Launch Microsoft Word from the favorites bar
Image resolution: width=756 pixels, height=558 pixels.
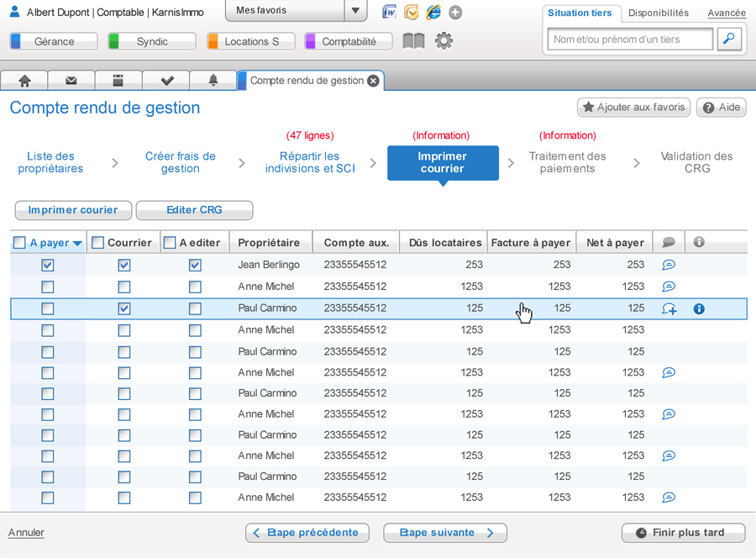tap(388, 13)
